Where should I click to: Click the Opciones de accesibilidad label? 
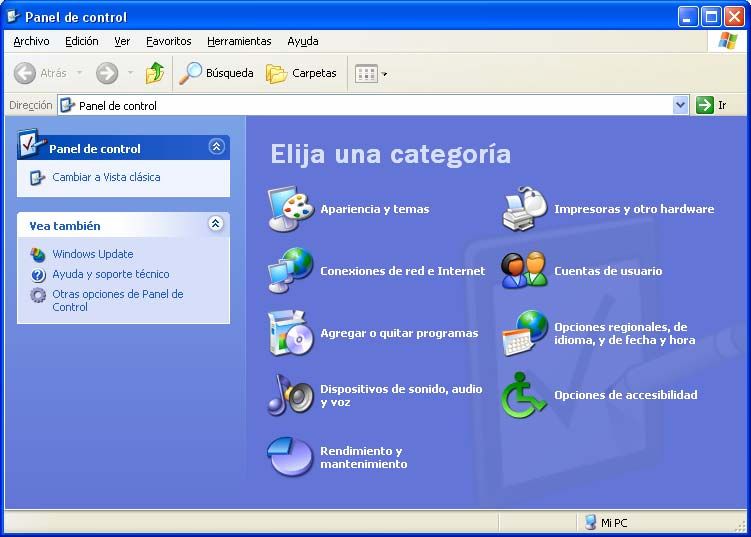[x=626, y=395]
